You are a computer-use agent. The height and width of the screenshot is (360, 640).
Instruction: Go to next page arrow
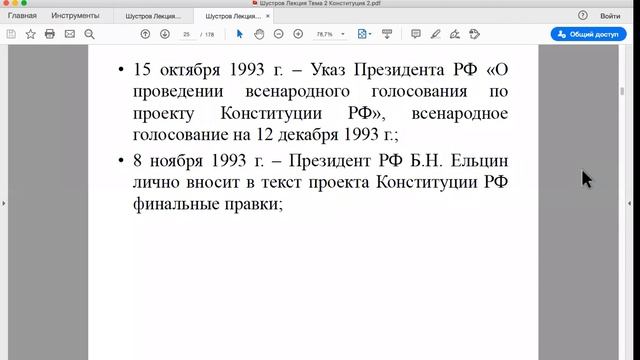tap(165, 34)
